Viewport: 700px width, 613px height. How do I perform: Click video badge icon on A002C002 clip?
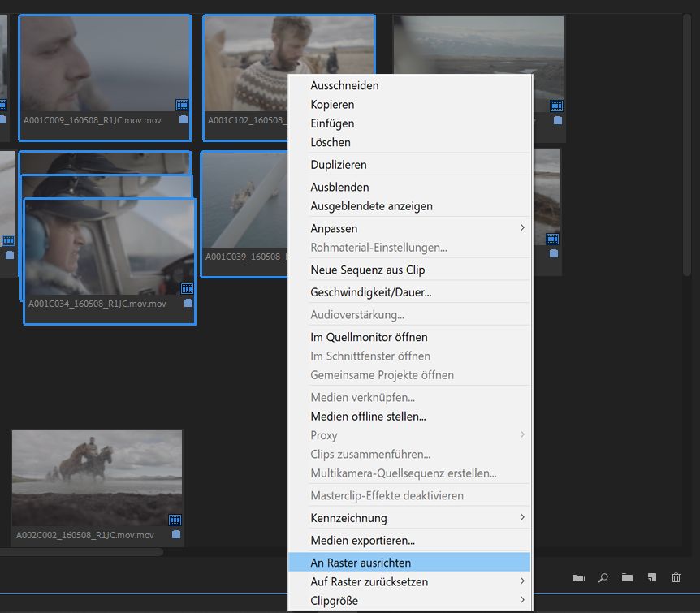point(175,520)
